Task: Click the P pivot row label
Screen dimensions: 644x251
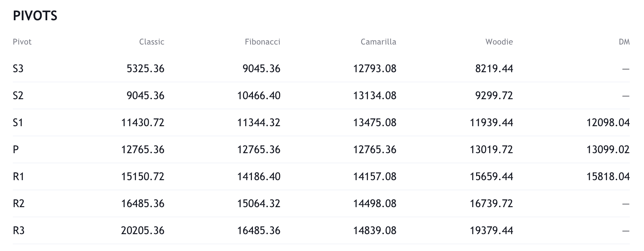Action: tap(16, 150)
